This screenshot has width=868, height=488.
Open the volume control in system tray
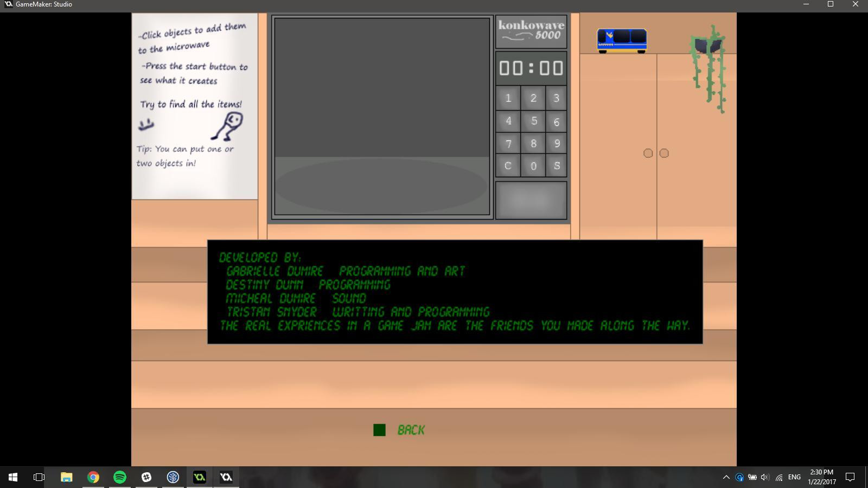tap(765, 477)
